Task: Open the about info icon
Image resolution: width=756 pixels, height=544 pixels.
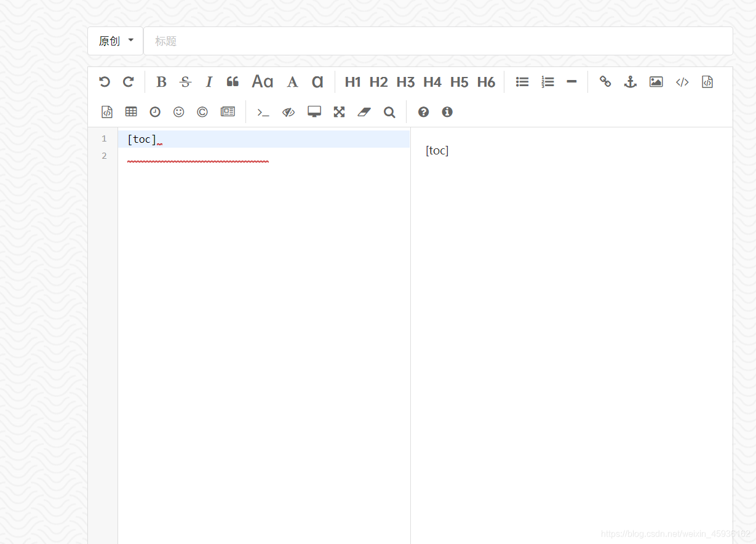Action: (x=447, y=112)
